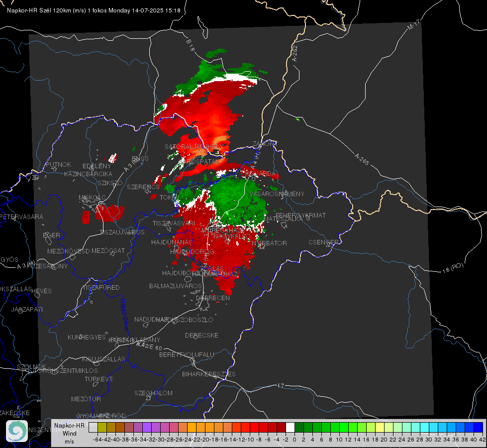This screenshot has height=448, width=487.
Task: Select the KISUJSZALLAS town label
Action: coord(104,359)
